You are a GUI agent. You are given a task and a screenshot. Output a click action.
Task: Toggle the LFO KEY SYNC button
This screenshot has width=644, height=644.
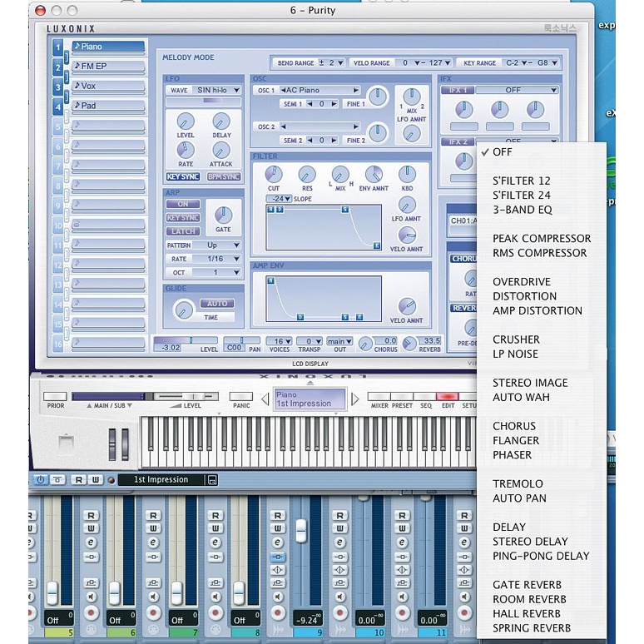click(x=182, y=176)
